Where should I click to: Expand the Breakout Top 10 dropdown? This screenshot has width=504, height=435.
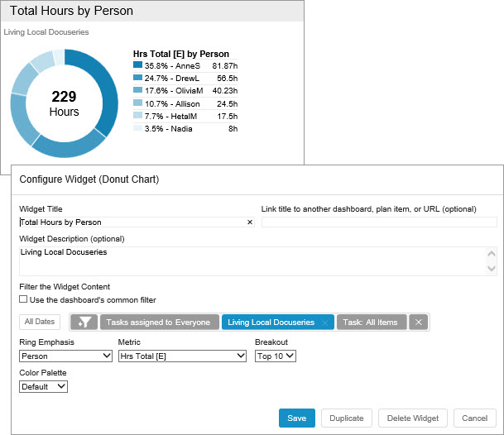point(275,356)
